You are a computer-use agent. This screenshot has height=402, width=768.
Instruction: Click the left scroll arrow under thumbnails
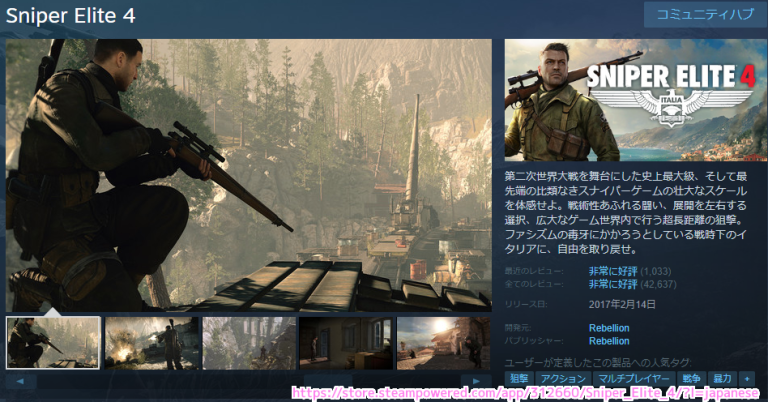pyautogui.click(x=20, y=381)
